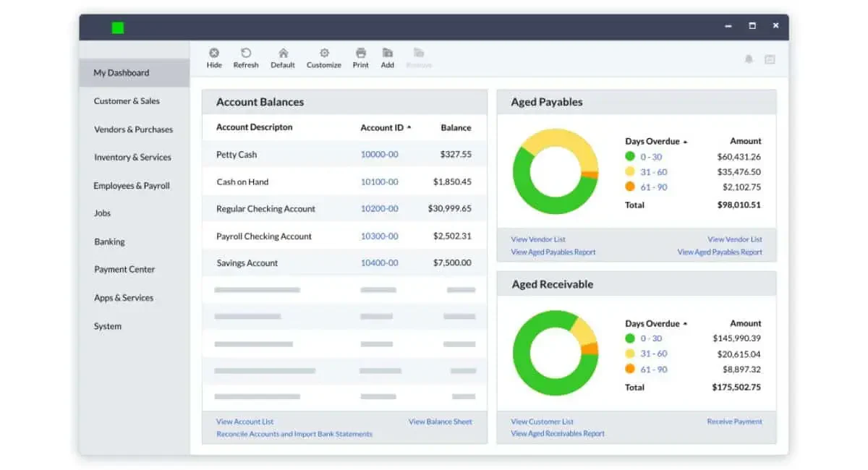Select the Petty Cash row label
Screen dimensions: 868x470
[237, 155]
